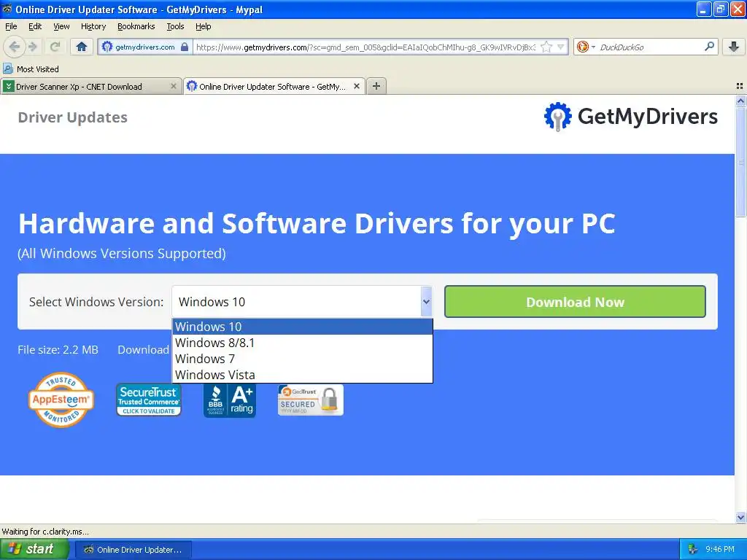Open the Home page icon
The image size is (747, 560).
click(x=82, y=47)
